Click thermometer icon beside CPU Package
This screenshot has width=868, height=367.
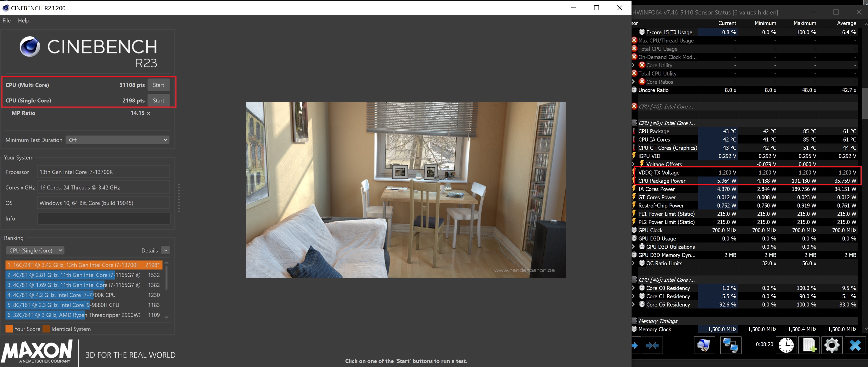pos(634,131)
